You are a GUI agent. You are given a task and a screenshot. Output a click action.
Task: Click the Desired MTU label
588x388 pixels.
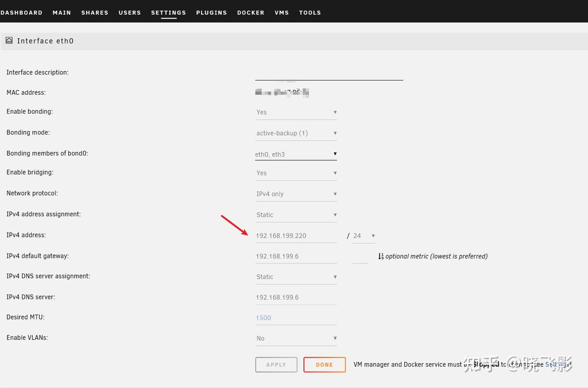click(25, 317)
